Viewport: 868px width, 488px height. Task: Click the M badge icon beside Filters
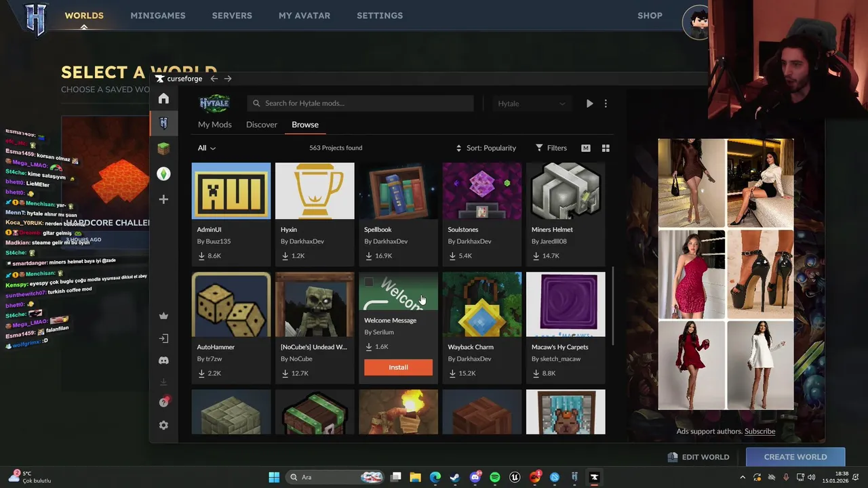[586, 148]
